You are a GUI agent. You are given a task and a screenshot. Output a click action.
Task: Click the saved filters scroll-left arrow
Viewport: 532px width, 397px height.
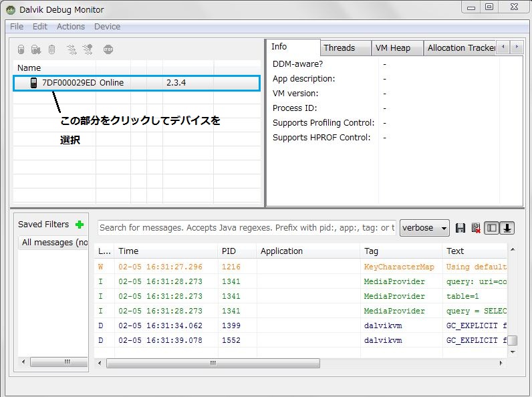click(23, 362)
